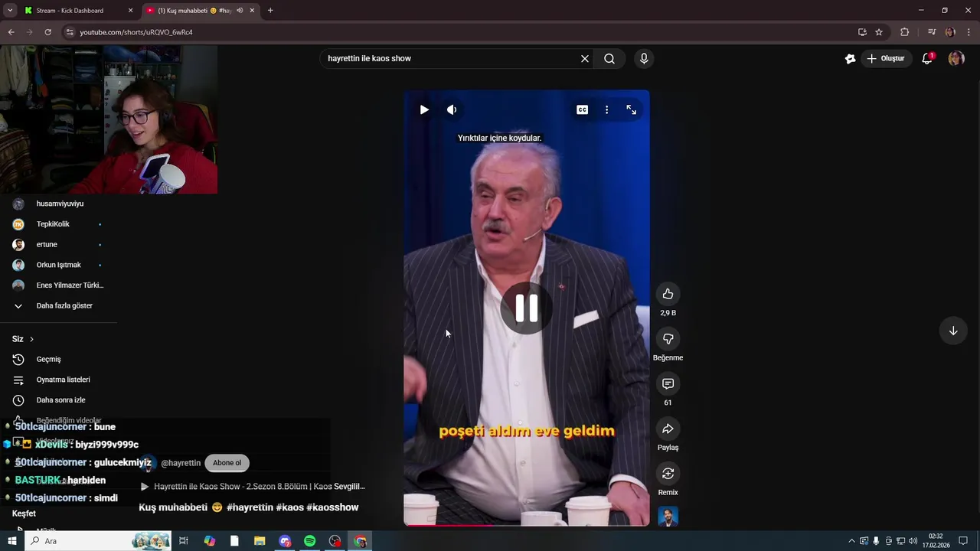The height and width of the screenshot is (551, 980).
Task: Open the @hayrettin channel link
Action: tap(181, 463)
